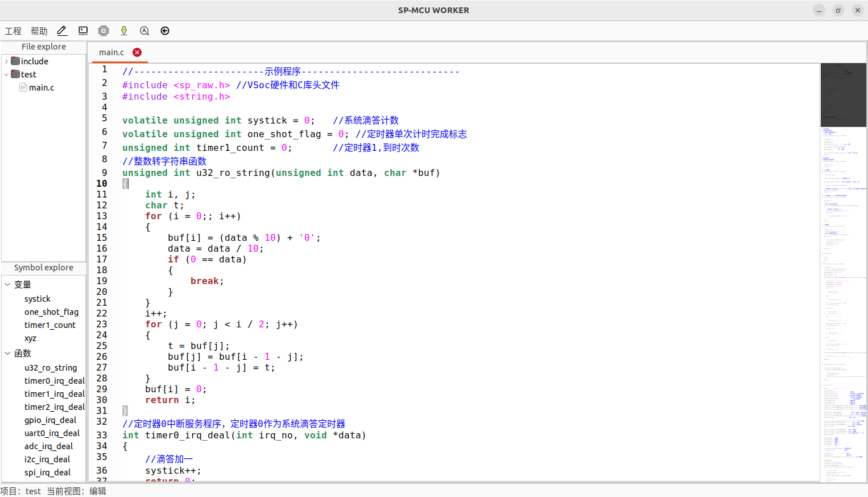Select the systick variable symbol
868x497 pixels.
pyautogui.click(x=38, y=299)
